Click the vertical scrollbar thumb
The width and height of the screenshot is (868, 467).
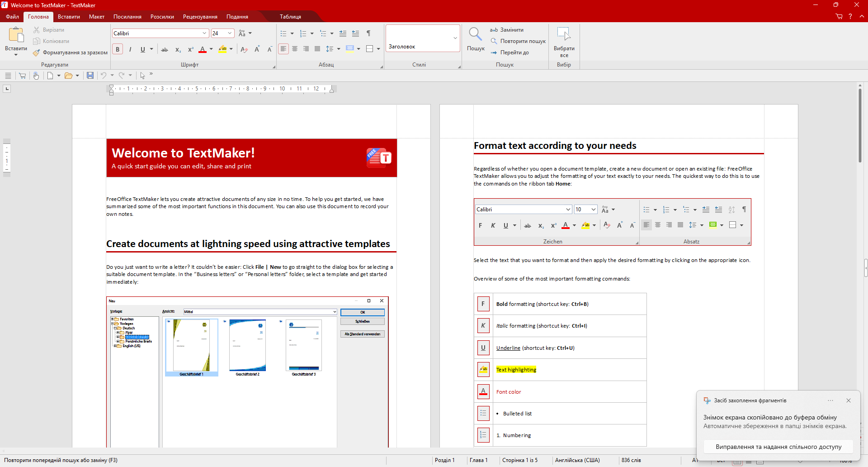click(860, 126)
